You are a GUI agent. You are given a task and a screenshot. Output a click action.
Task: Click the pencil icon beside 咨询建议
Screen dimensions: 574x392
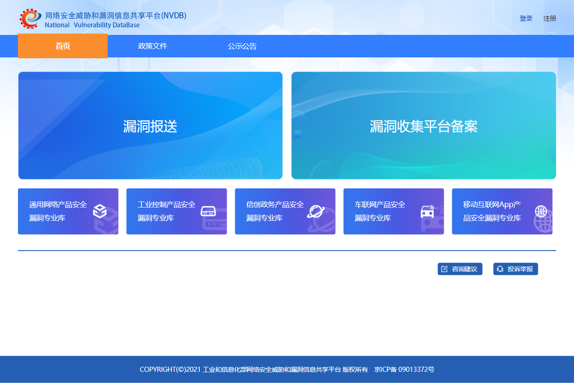coord(445,269)
